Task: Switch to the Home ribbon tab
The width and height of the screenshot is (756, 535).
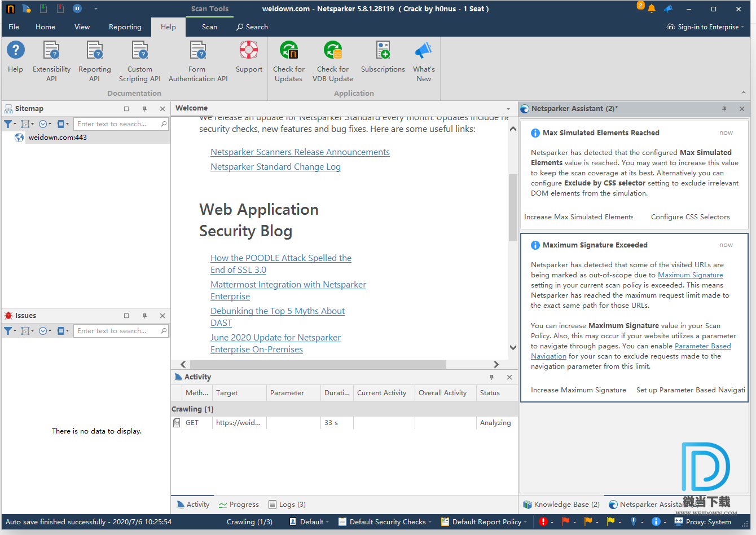Action: [x=45, y=27]
